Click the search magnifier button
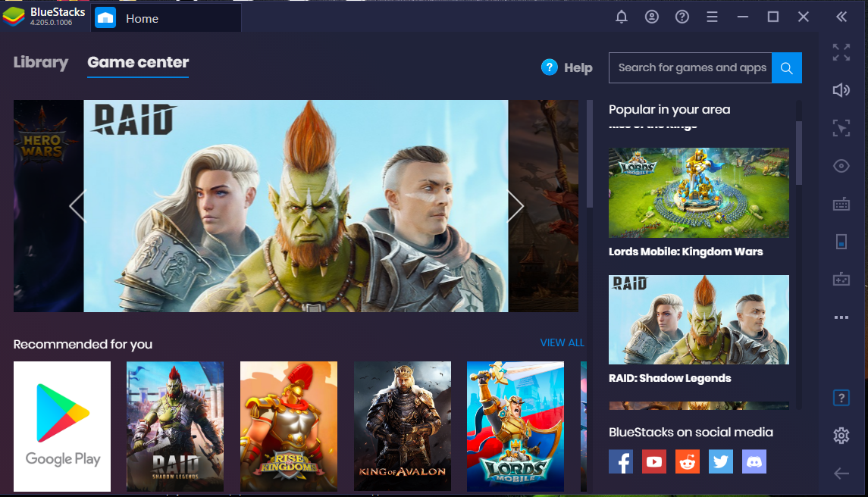 pyautogui.click(x=787, y=68)
